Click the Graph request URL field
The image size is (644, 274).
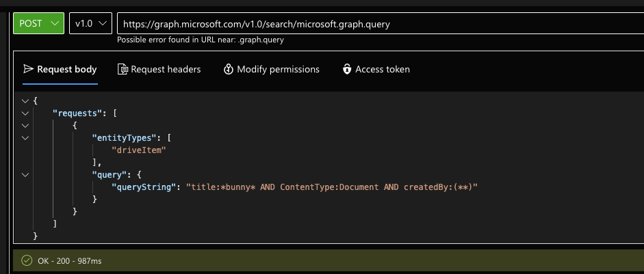pyautogui.click(x=381, y=24)
